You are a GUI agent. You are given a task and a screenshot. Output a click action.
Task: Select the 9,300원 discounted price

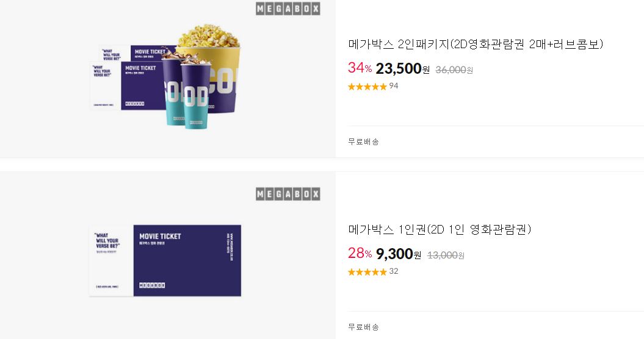(399, 254)
